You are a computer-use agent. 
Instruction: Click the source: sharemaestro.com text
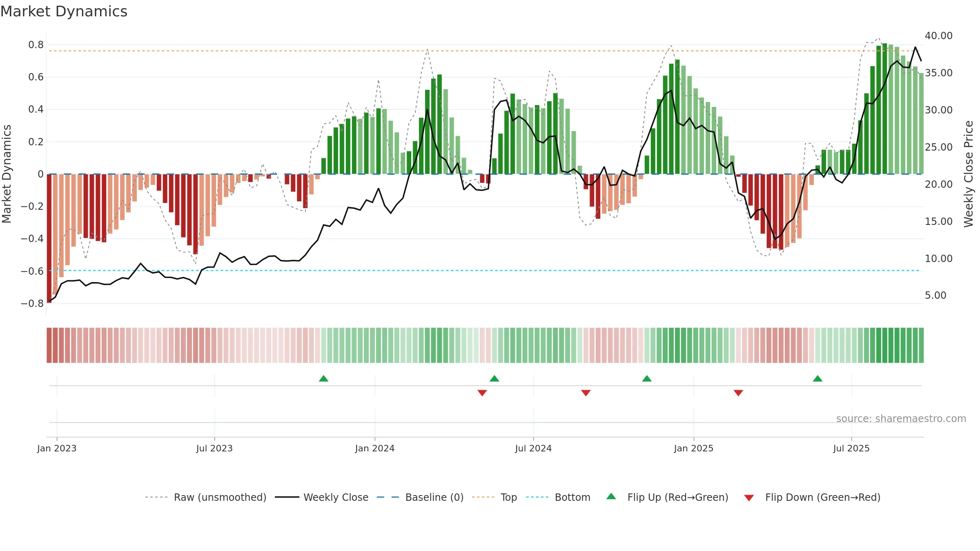tap(901, 419)
